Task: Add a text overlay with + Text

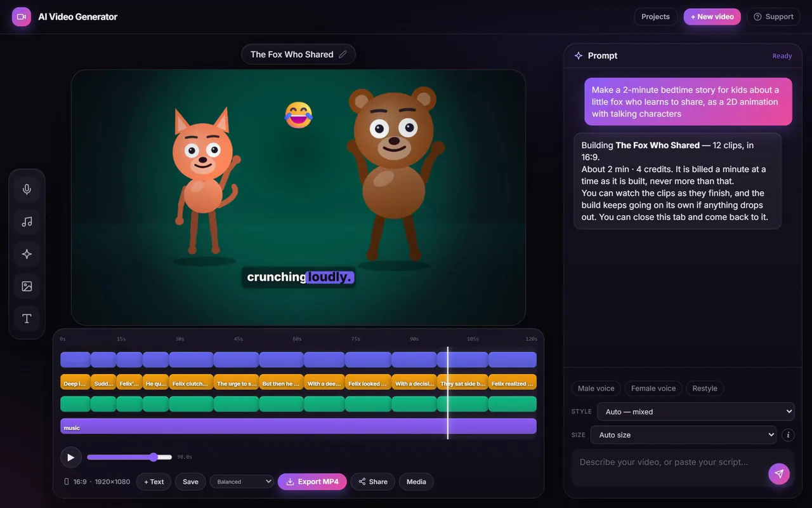Action: click(154, 482)
